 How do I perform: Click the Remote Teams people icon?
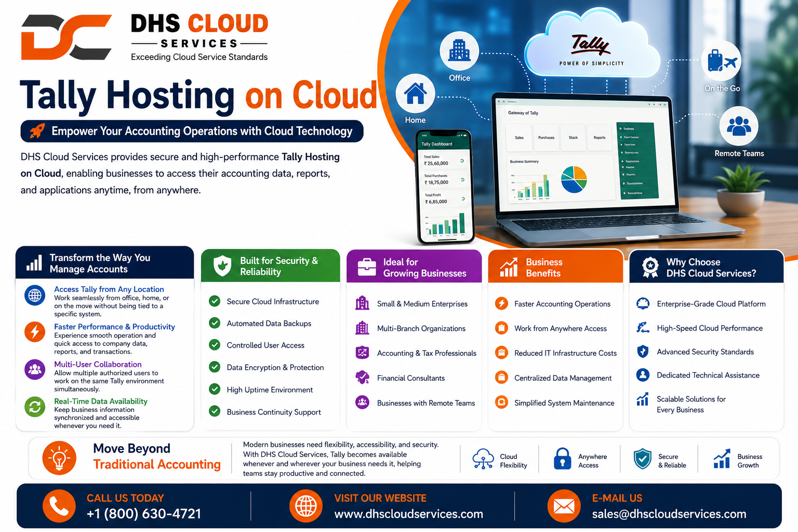739,126
